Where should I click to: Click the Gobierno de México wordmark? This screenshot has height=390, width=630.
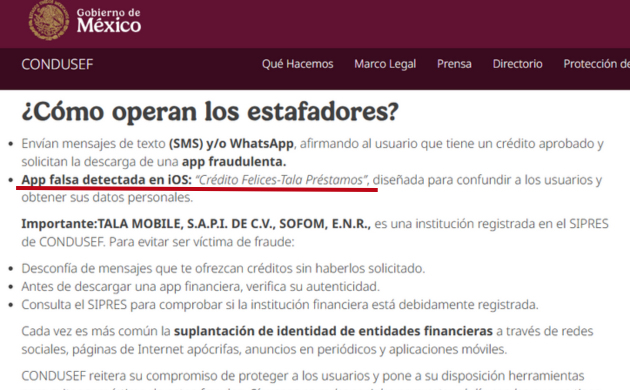pyautogui.click(x=108, y=20)
